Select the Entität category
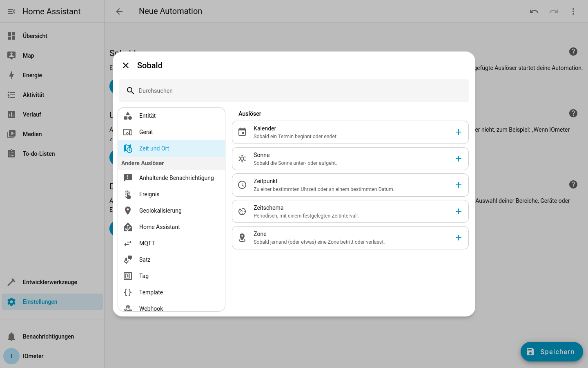 coord(171,116)
